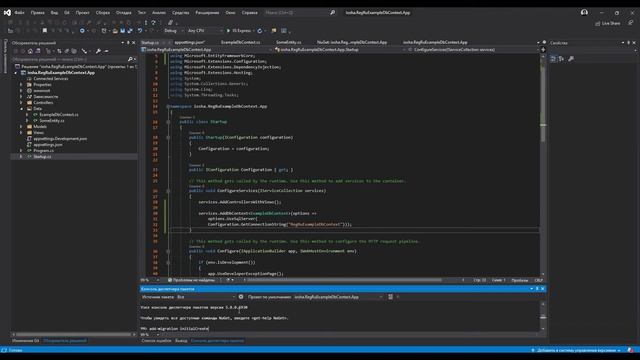Click the editor vertical scrollbar
Screen dimensions: 640x360
click(x=543, y=165)
